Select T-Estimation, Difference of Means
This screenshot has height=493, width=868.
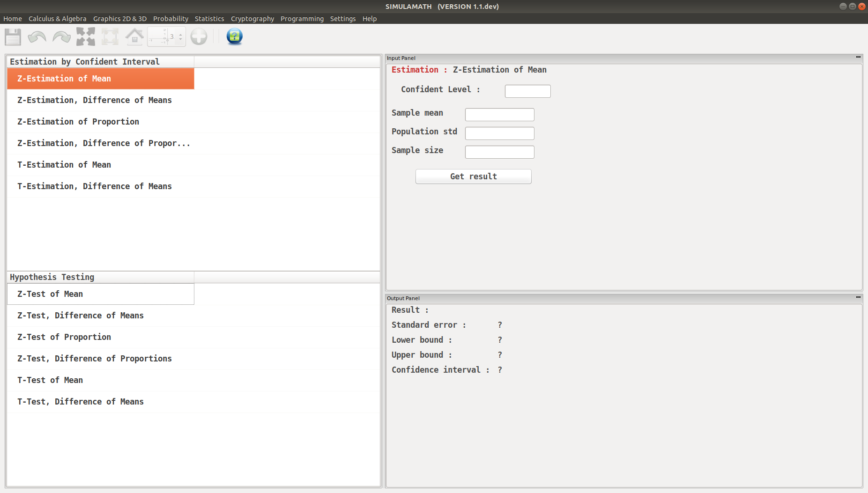101,186
